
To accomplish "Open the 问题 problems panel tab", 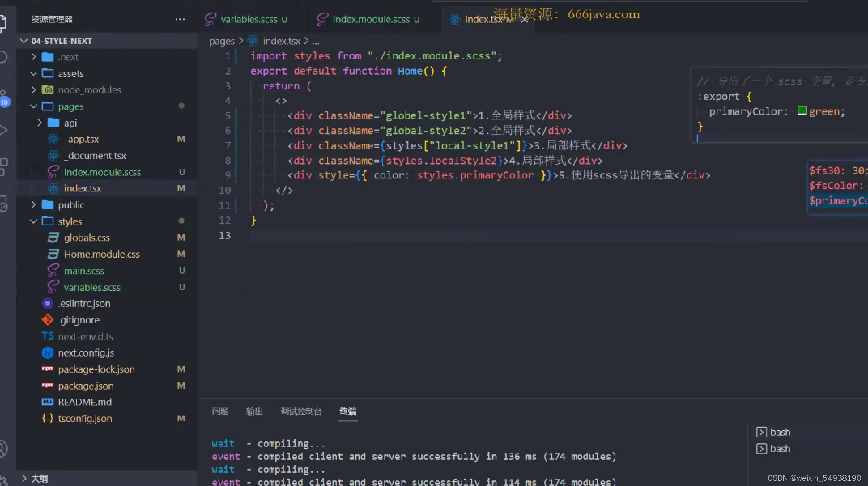I will click(220, 412).
